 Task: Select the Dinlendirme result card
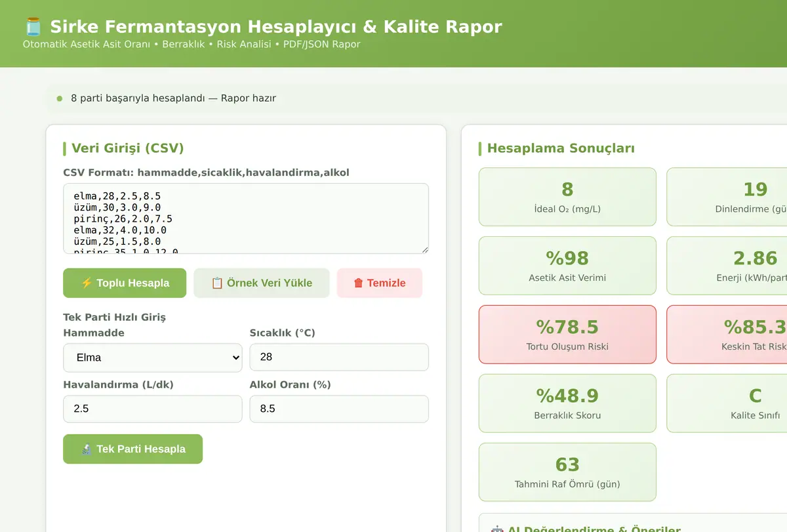click(727, 197)
